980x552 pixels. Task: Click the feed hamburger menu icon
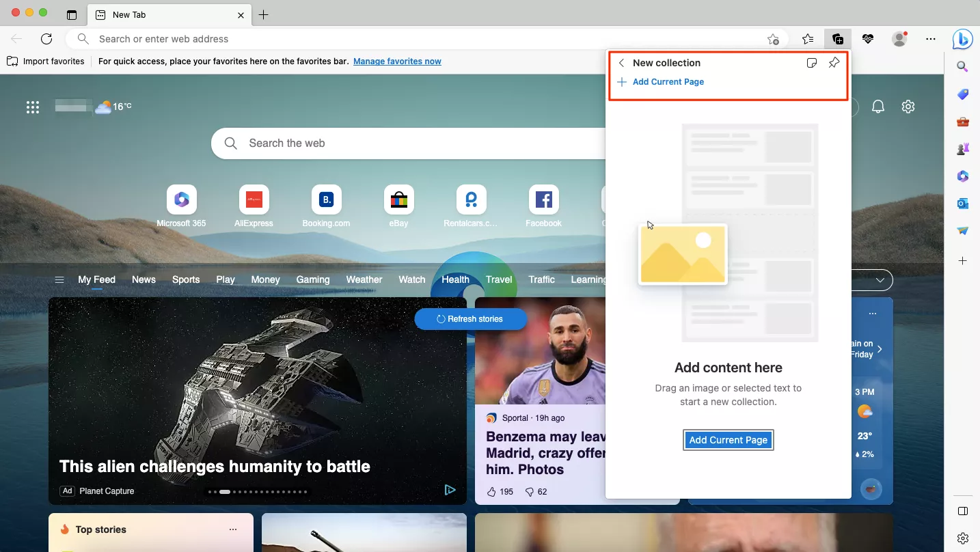(59, 279)
